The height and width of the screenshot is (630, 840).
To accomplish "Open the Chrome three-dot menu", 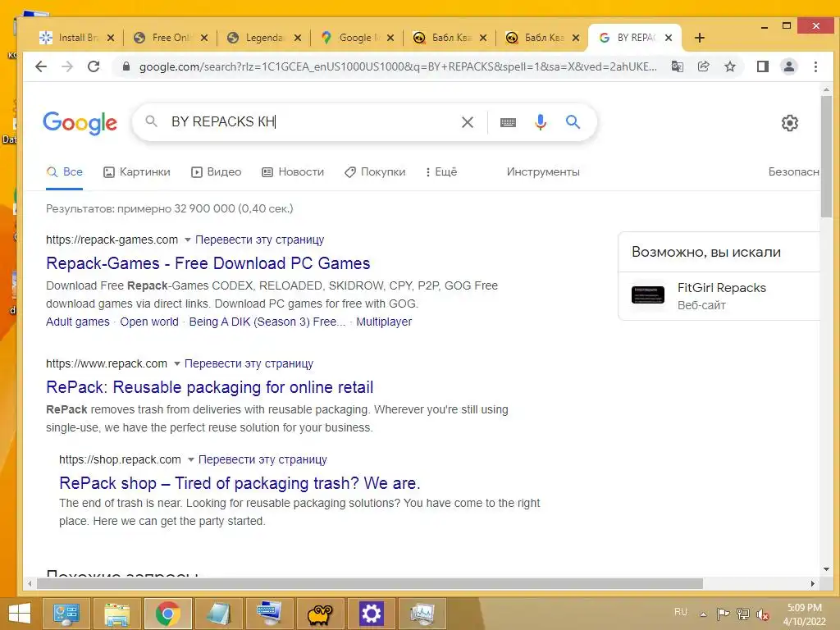I will point(815,66).
